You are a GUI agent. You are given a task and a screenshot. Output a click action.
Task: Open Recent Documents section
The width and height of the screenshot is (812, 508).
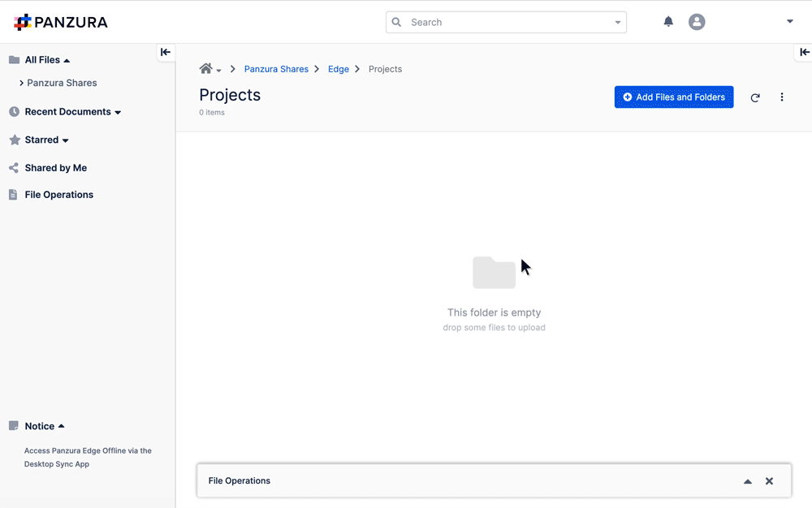pos(67,112)
